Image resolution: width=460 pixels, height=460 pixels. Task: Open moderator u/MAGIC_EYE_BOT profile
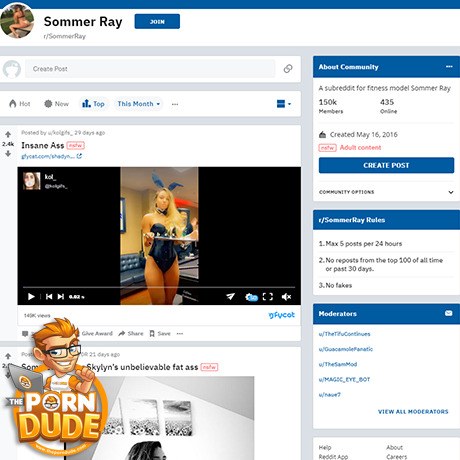pos(344,379)
